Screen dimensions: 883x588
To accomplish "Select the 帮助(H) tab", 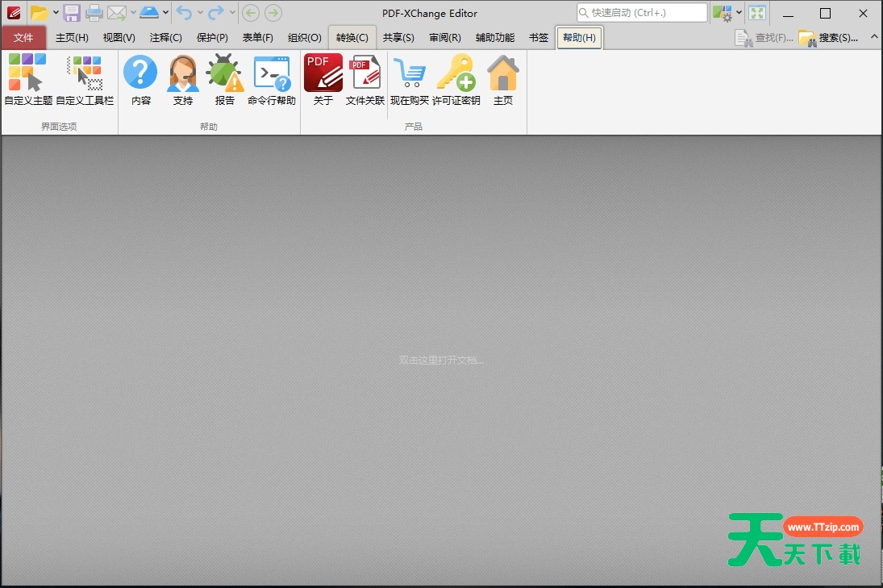I will pos(580,38).
